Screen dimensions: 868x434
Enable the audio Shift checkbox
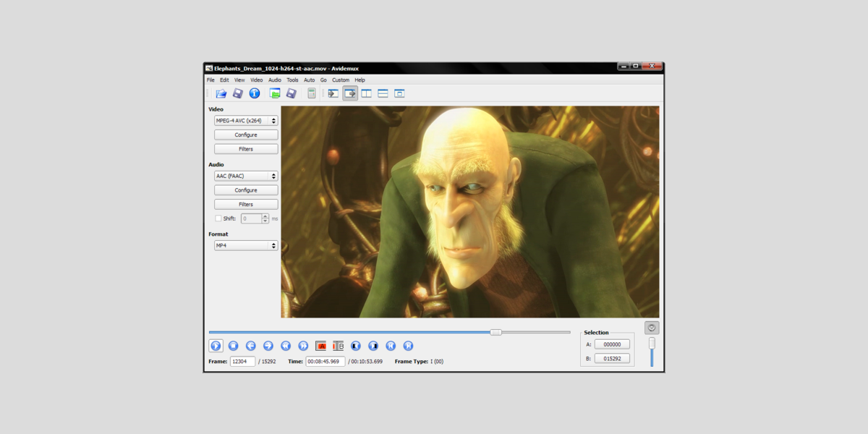[218, 218]
